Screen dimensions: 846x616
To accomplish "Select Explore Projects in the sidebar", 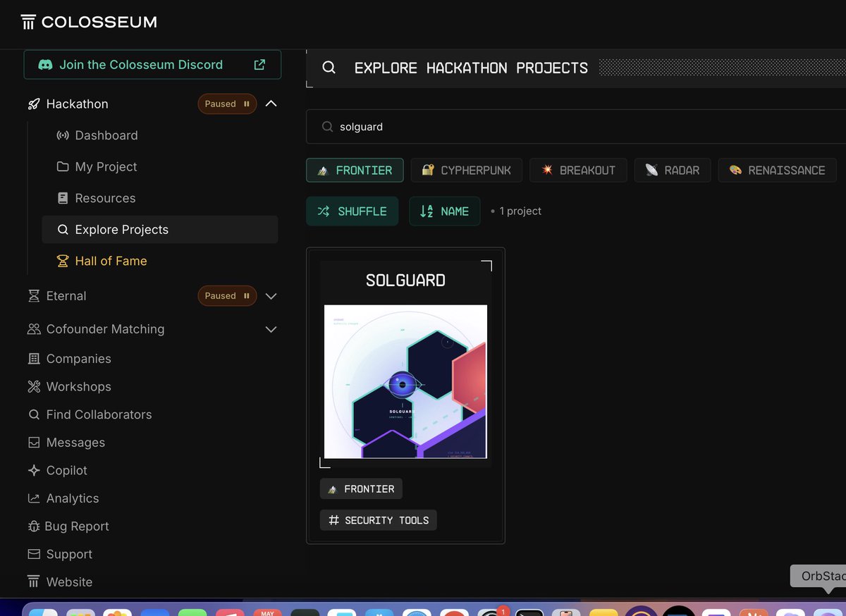I will (x=160, y=230).
